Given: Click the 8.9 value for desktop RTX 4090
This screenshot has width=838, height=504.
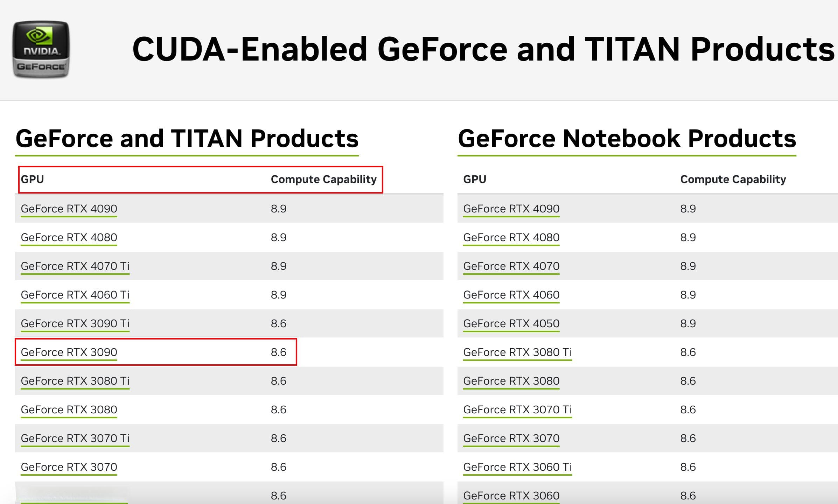Looking at the screenshot, I should click(279, 209).
